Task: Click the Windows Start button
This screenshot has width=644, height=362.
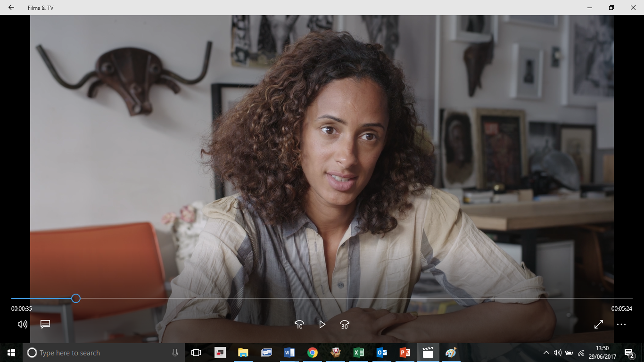Action: click(11, 353)
